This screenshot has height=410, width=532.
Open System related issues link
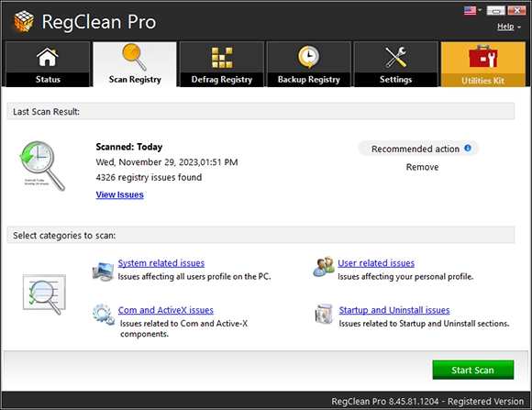click(x=161, y=263)
